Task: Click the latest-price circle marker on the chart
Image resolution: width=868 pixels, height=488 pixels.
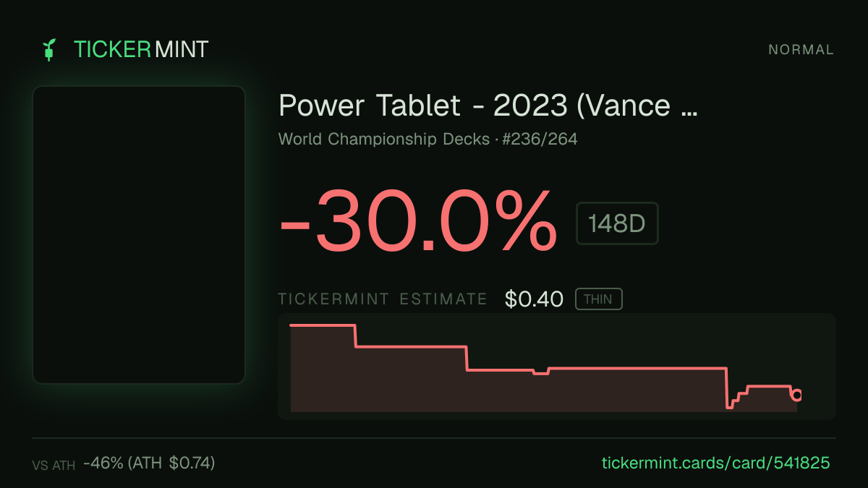Action: point(796,395)
